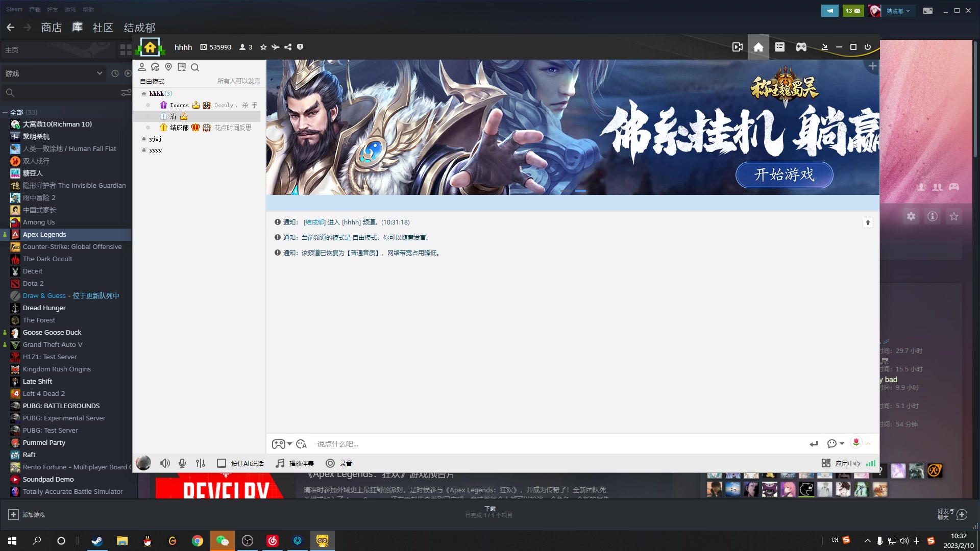Click 添加游戏 at bottom of Steam
980x551 pixels.
tap(27, 515)
